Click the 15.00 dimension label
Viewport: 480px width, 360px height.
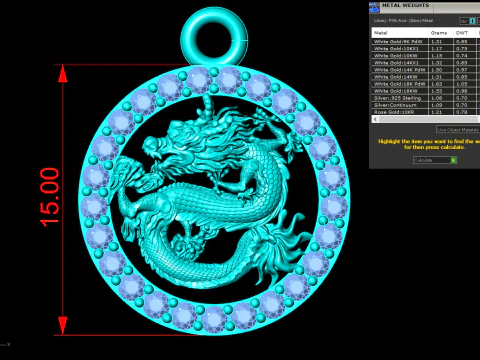50,197
